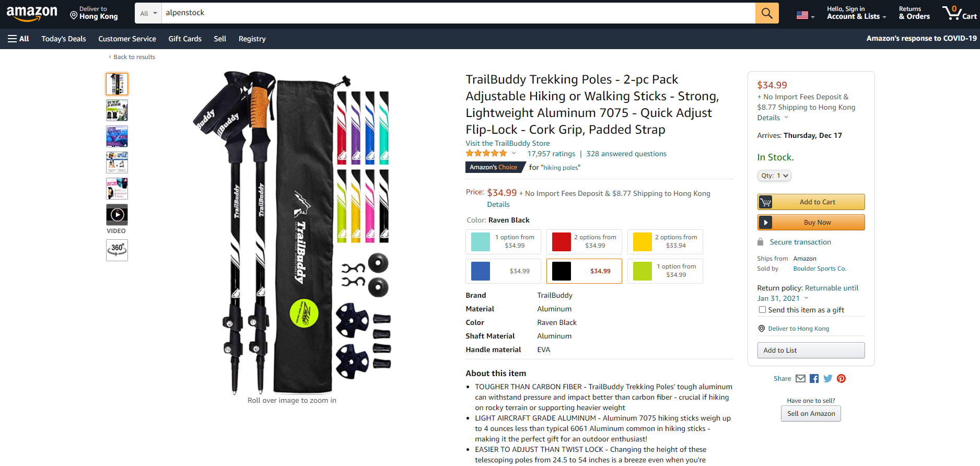Image resolution: width=980 pixels, height=466 pixels.
Task: Choose the yellow color swatch option
Action: point(665,242)
